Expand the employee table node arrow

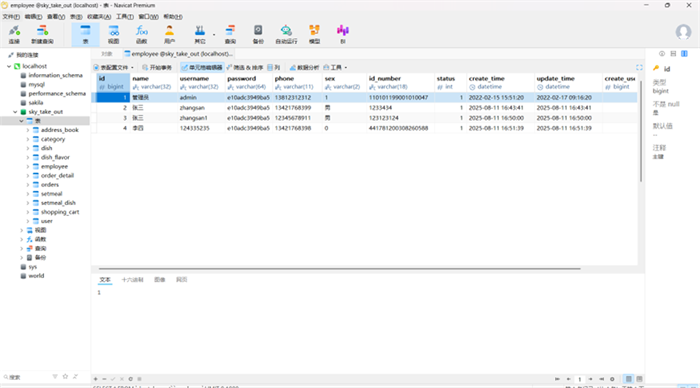point(28,167)
